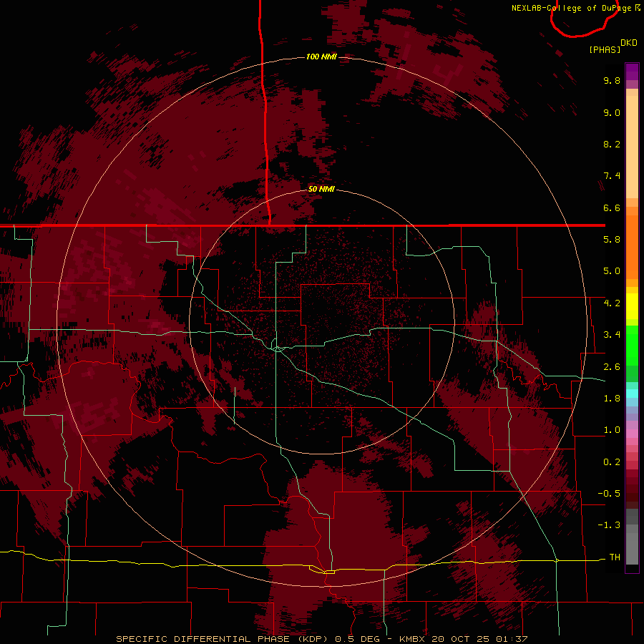This screenshot has width=644, height=644.
Task: Select the 8.2 value on color scale
Action: click(612, 144)
